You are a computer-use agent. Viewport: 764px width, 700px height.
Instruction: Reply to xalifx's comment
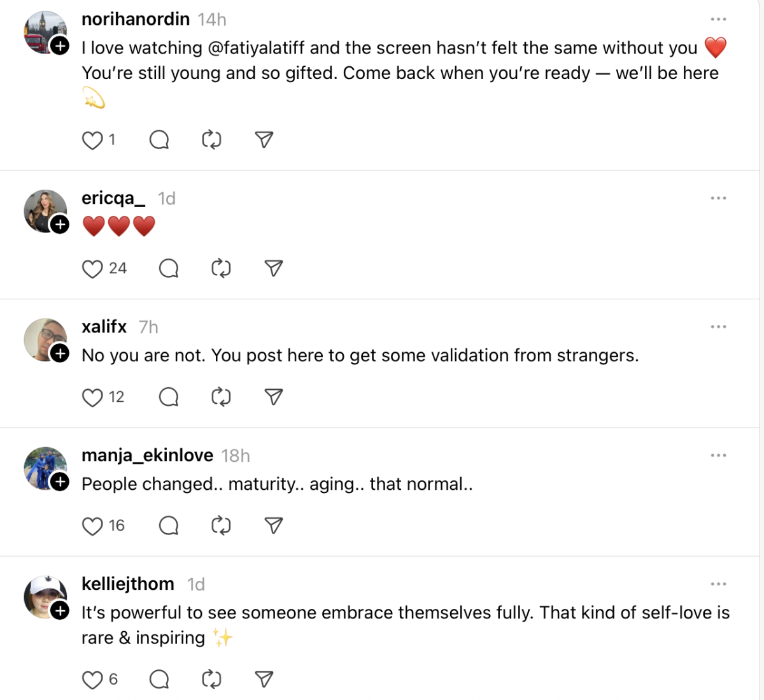coord(169,397)
